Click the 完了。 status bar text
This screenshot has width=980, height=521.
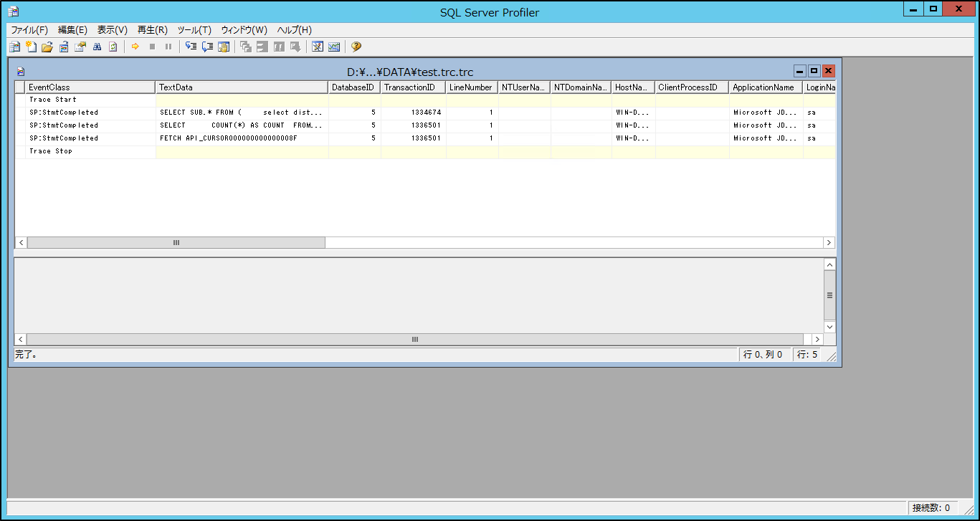26,355
